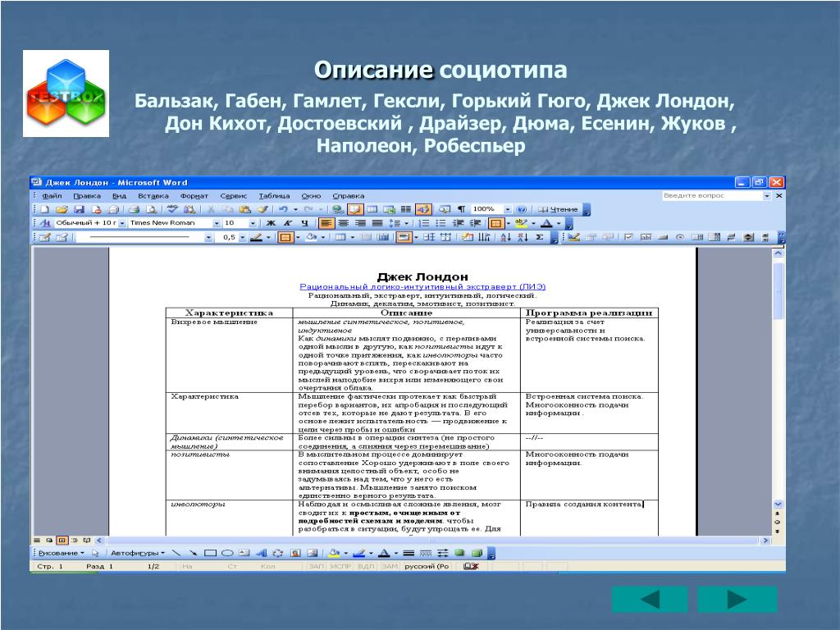Toggle align left paragraph button
Viewport: 840px width, 630px height.
(326, 223)
